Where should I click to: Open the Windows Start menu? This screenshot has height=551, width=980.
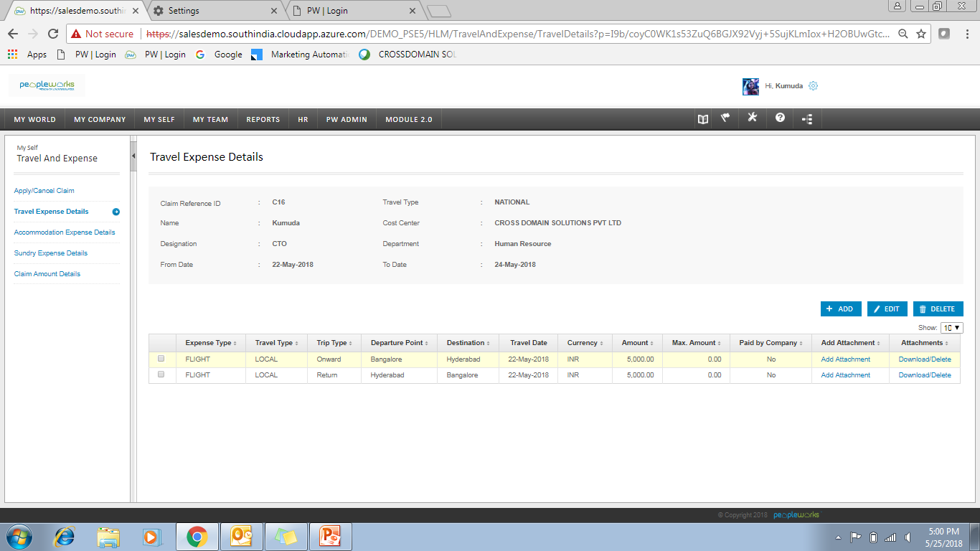(20, 536)
